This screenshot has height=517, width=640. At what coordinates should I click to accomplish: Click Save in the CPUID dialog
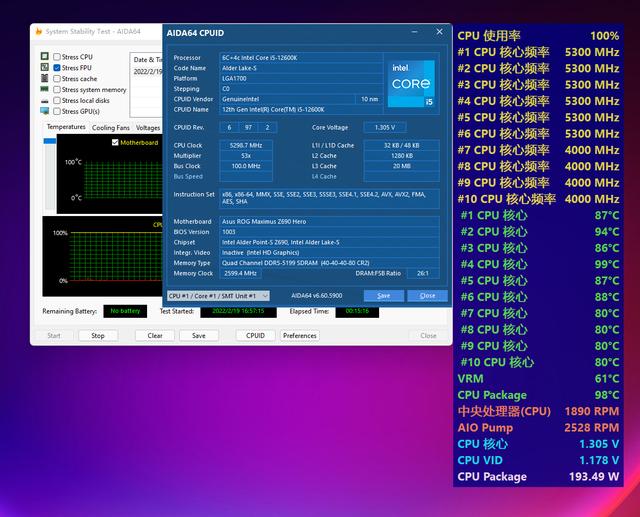coord(383,296)
